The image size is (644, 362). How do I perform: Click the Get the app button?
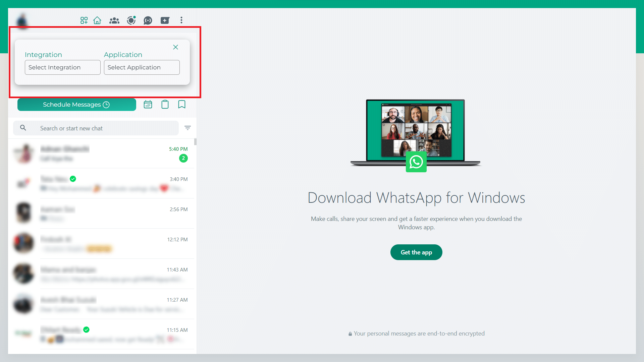click(x=416, y=252)
